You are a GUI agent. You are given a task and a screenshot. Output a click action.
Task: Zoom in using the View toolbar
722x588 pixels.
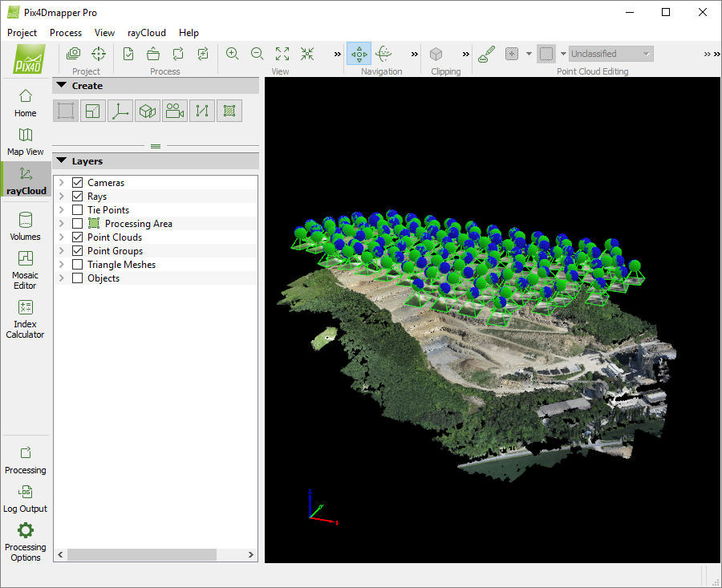pos(233,54)
